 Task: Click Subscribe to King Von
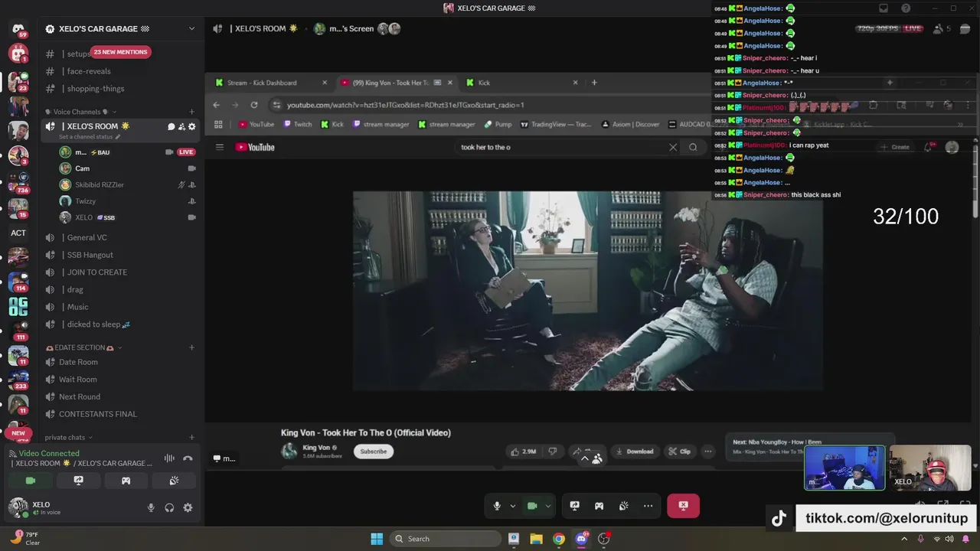[374, 452]
